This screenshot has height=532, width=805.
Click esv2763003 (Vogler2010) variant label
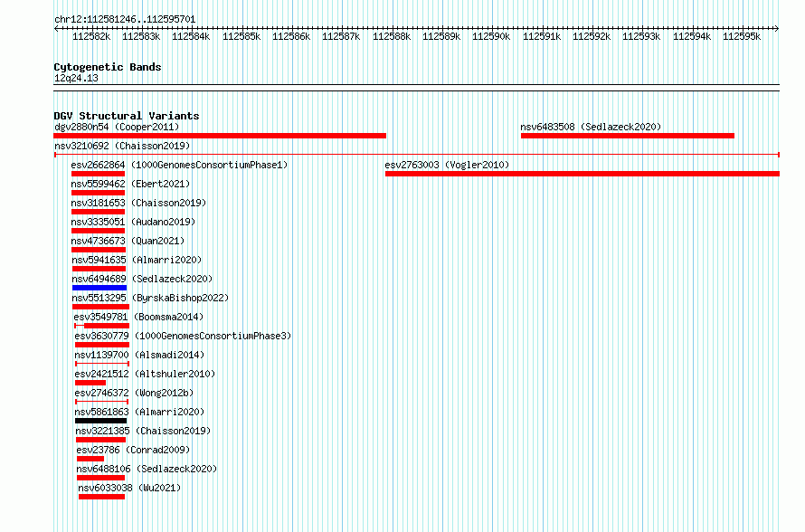(447, 165)
